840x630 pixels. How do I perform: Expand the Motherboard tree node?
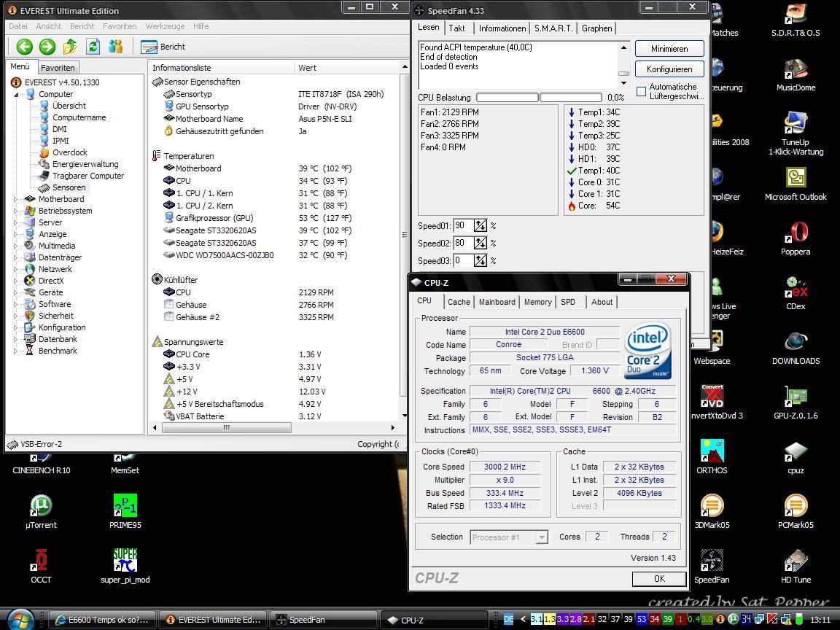(15, 199)
